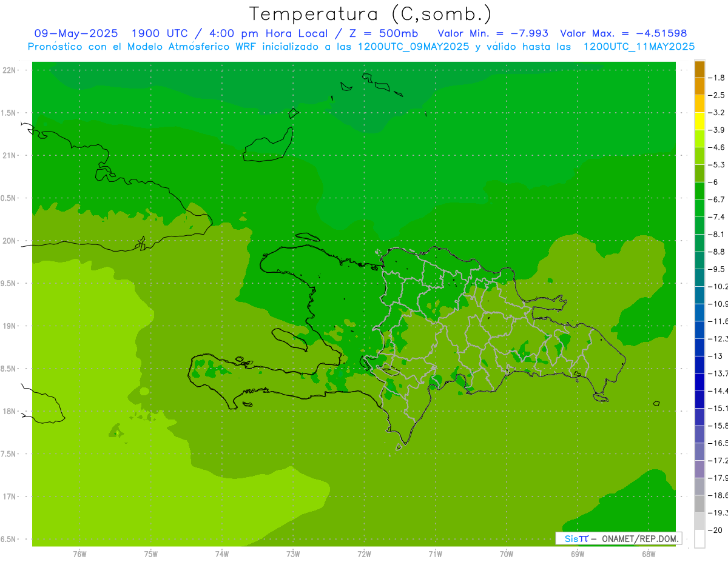
Task: Click the green swatch between -6.7 and -7.4
Action: 699,208
